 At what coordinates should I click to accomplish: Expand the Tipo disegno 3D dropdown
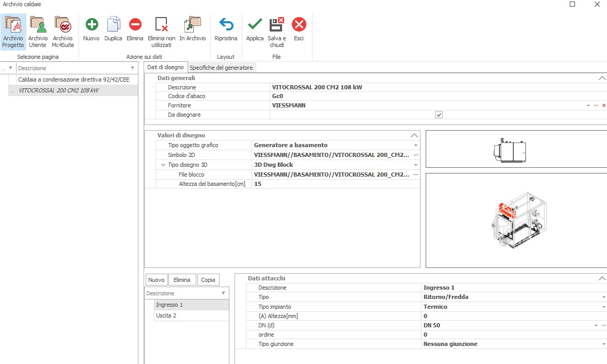point(415,165)
